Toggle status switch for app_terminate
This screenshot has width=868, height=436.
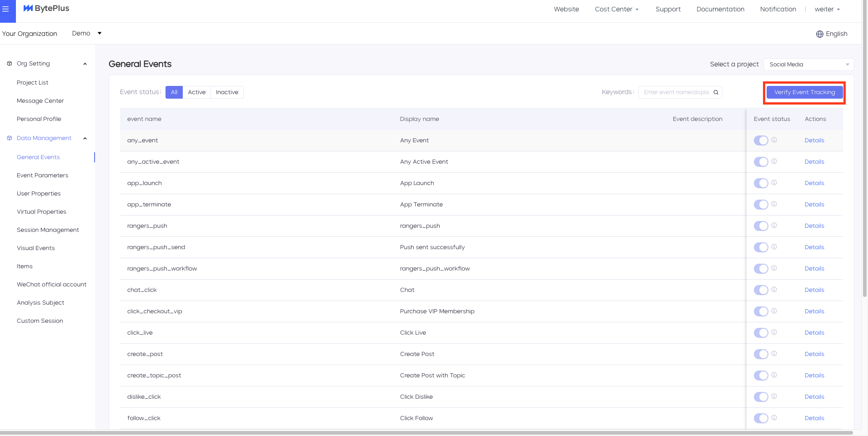761,205
